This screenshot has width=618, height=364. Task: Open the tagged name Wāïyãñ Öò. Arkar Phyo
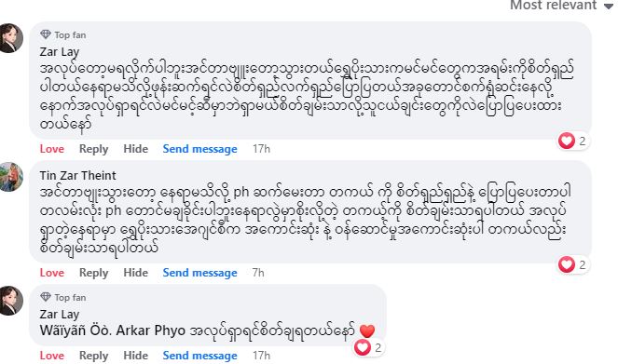coord(113,330)
